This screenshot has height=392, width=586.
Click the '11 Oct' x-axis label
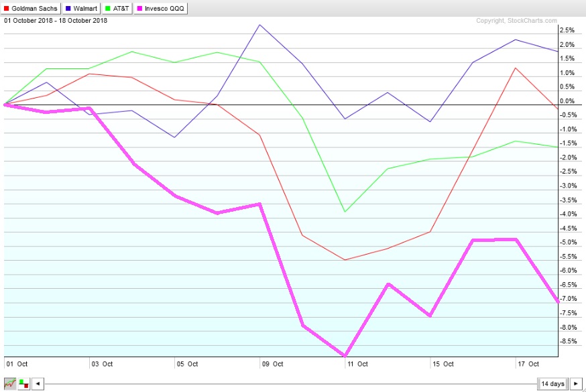tap(357, 364)
